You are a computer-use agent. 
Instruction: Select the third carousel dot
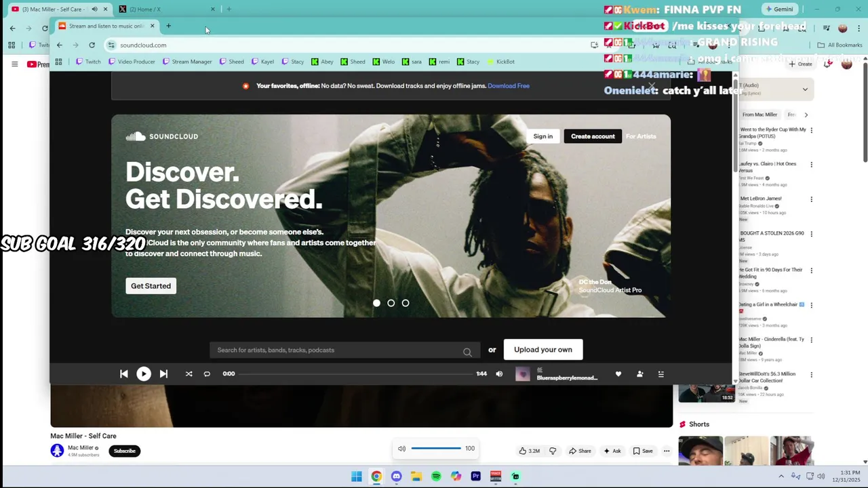coord(405,303)
